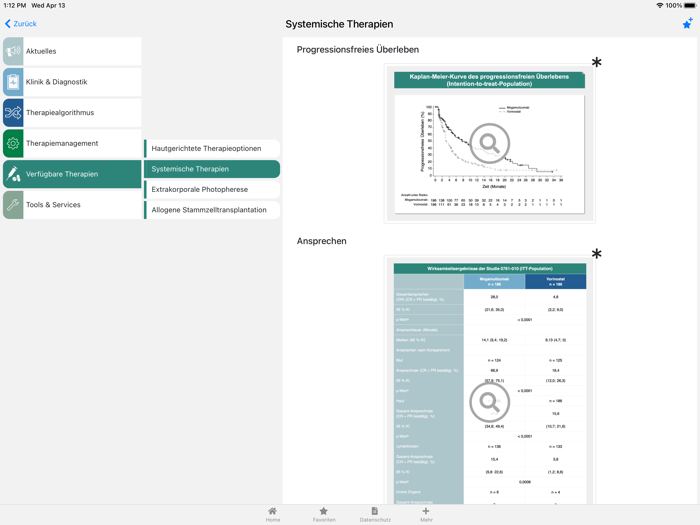Open Systemische Therapien submenu
This screenshot has width=700, height=525.
click(212, 169)
